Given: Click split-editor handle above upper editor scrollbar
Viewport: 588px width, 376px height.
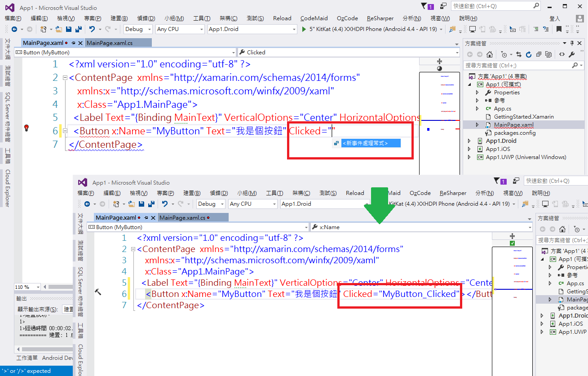Looking at the screenshot, I should click(x=439, y=61).
